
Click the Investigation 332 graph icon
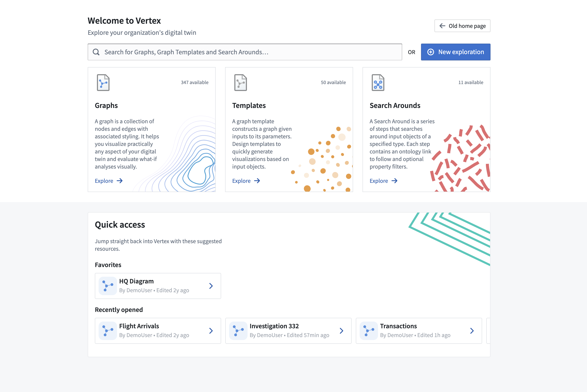(238, 331)
